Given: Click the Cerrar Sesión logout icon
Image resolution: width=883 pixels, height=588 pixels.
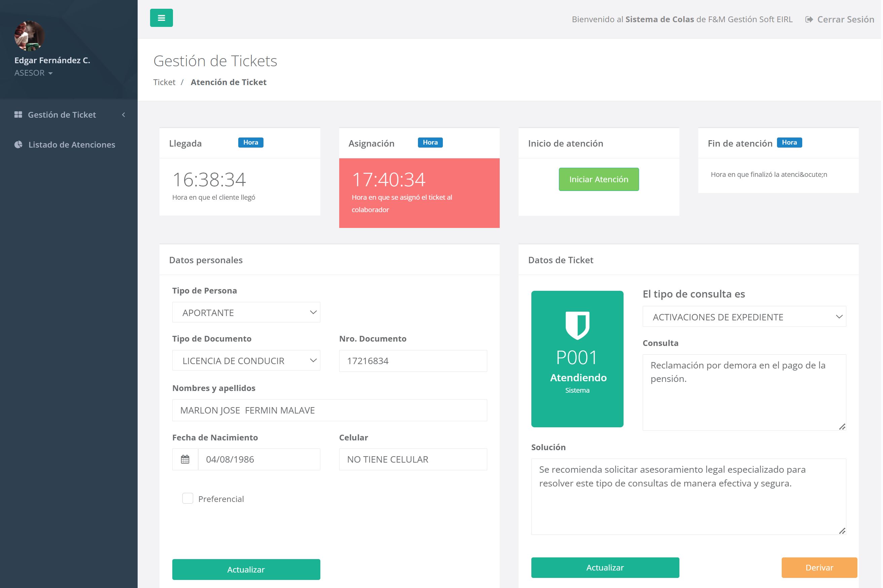Looking at the screenshot, I should (x=809, y=19).
